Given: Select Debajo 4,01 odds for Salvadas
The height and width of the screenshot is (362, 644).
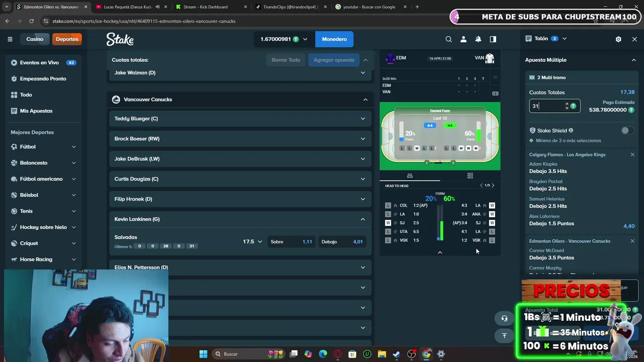Looking at the screenshot, I should (x=342, y=242).
